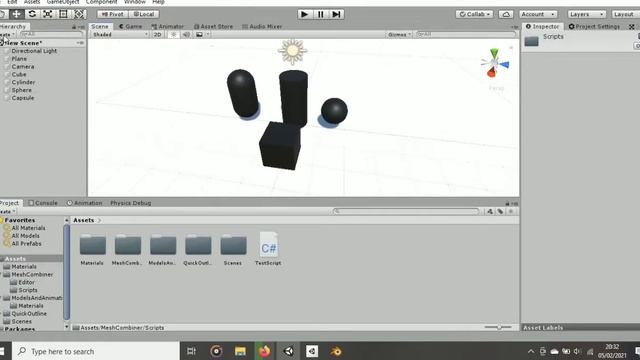Switch to the Physics Debug tab
640x360 pixels.
[131, 203]
